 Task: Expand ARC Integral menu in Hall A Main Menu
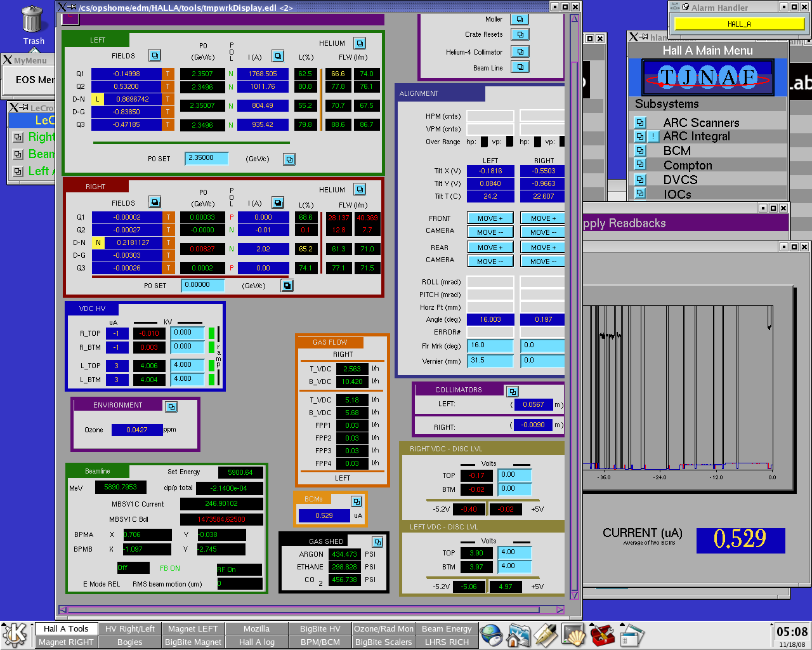coord(640,136)
